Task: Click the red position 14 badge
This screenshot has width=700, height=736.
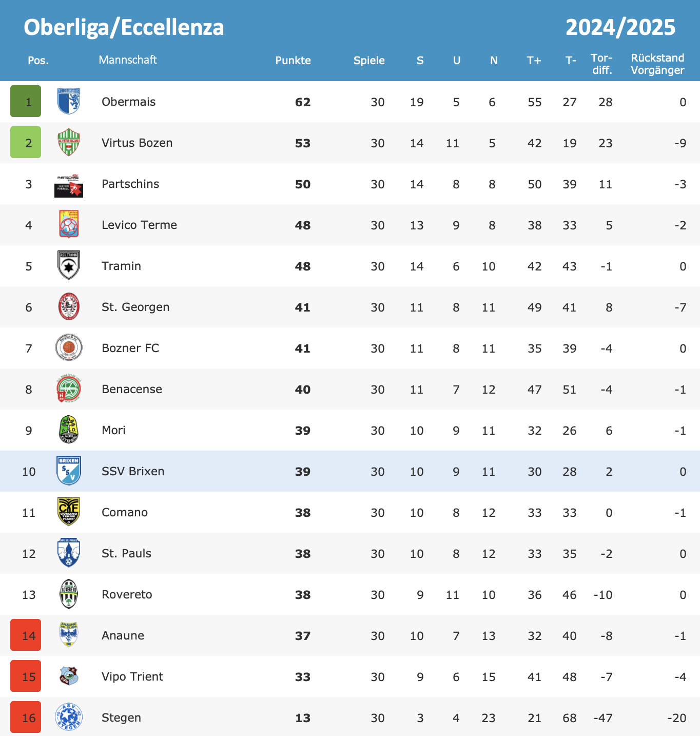Action: coord(26,635)
